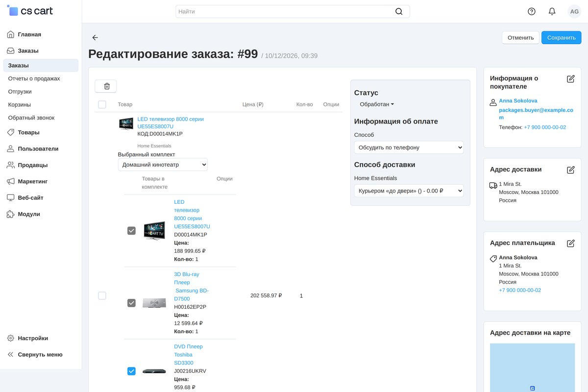
Task: Toggle the bundle checkbox for LED телевизор
Action: [x=131, y=230]
